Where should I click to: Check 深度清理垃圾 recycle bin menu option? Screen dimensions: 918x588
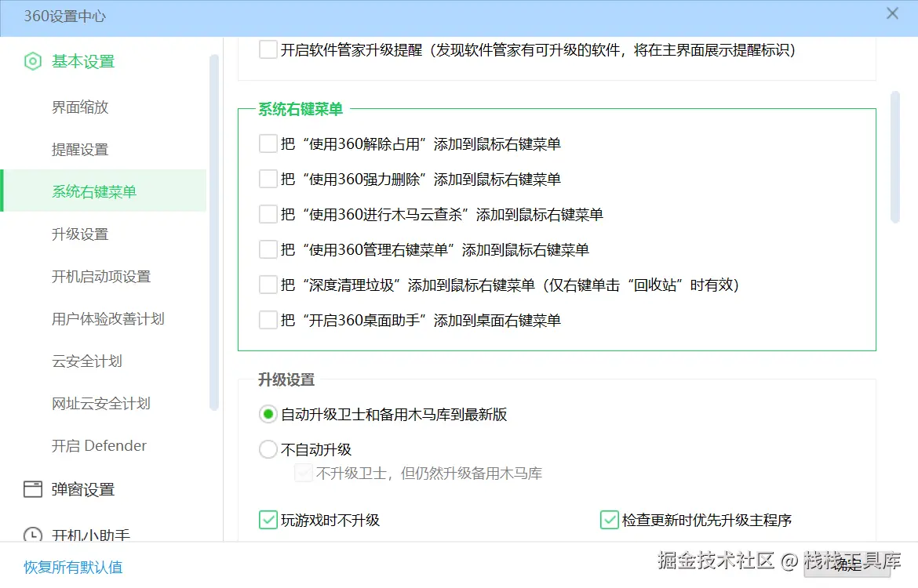pos(268,285)
